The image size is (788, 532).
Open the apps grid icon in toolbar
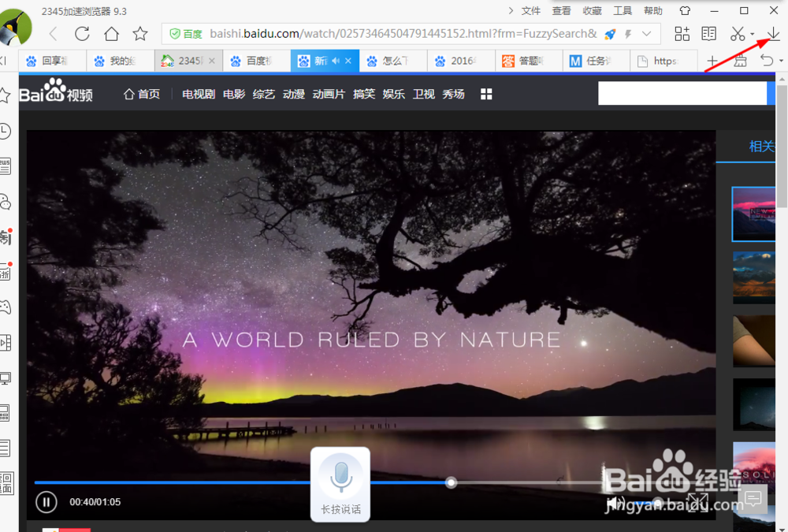pyautogui.click(x=682, y=34)
